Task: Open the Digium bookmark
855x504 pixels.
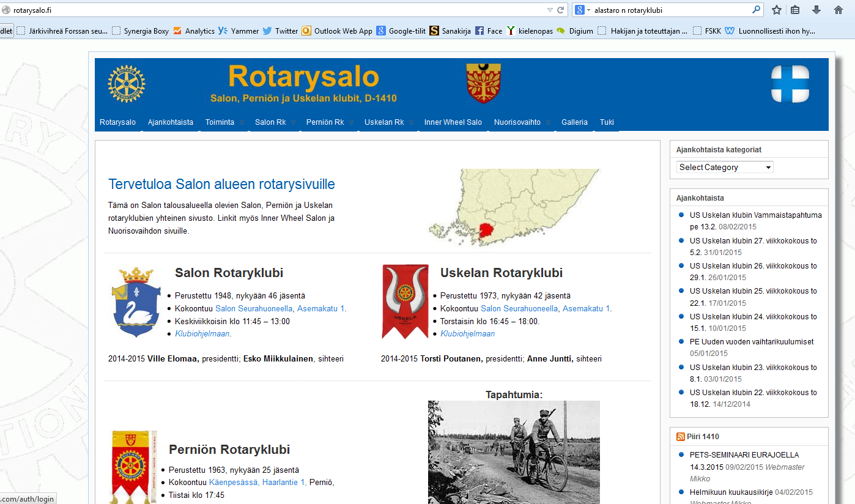Action: (575, 31)
